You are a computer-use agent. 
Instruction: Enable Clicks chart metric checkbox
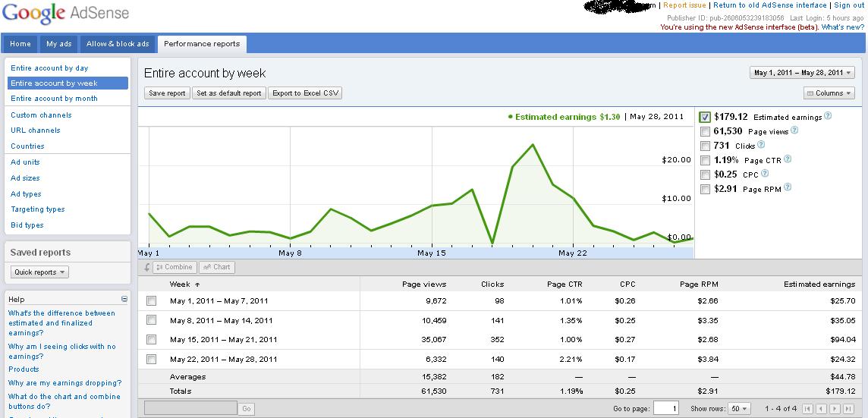coord(705,146)
